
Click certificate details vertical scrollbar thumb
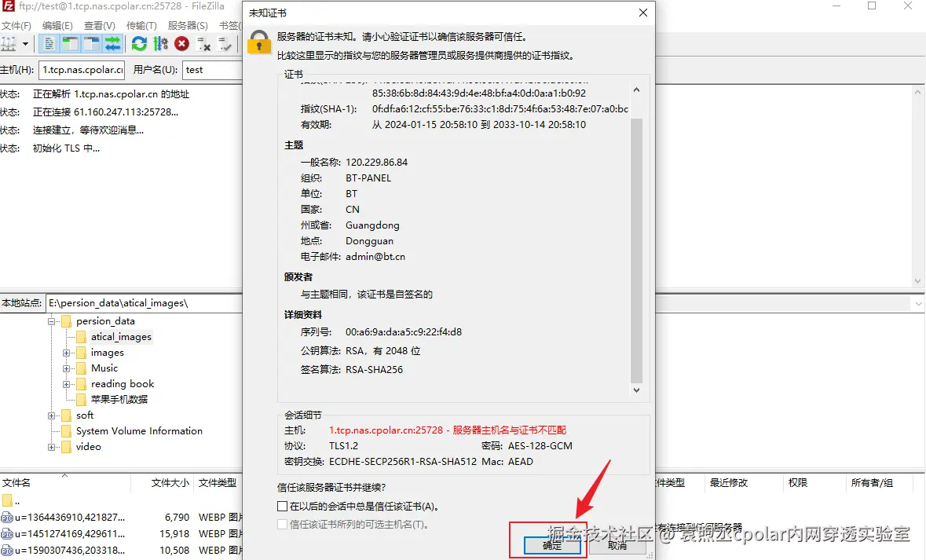[x=637, y=251]
